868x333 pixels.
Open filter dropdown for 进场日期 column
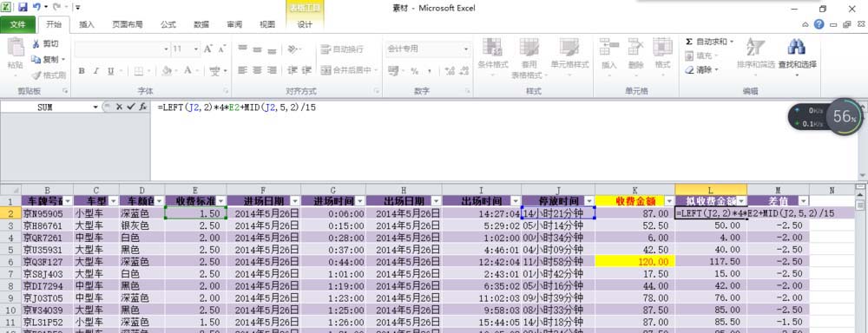[295, 201]
